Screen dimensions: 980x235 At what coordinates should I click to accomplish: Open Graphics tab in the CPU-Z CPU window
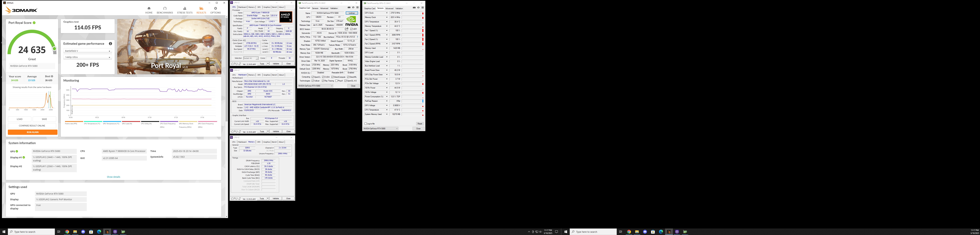[x=267, y=7]
